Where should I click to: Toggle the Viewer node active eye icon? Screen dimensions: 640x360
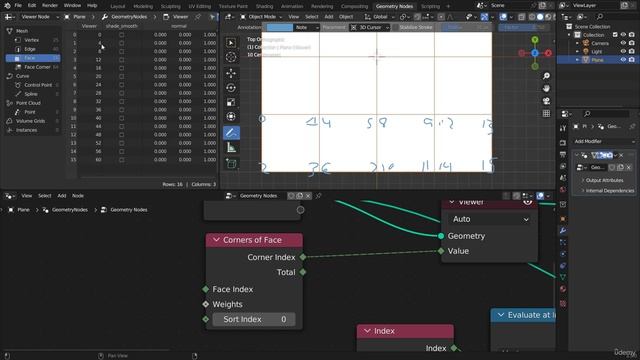tap(527, 202)
